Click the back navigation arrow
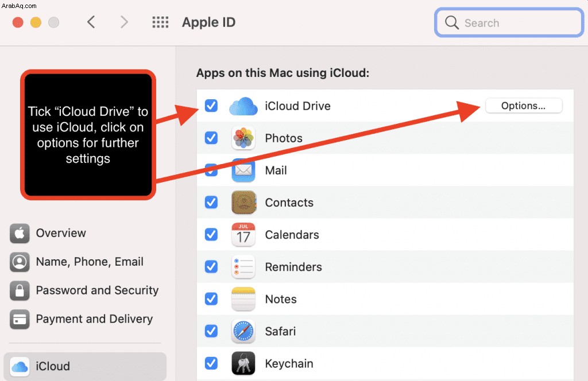This screenshot has height=381, width=588. [91, 22]
